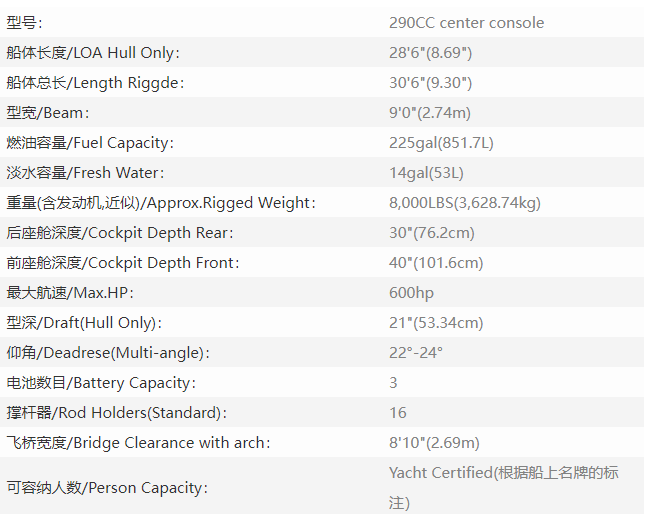Select the Rod Holders(Standard) label
655x514 pixels.
point(117,412)
